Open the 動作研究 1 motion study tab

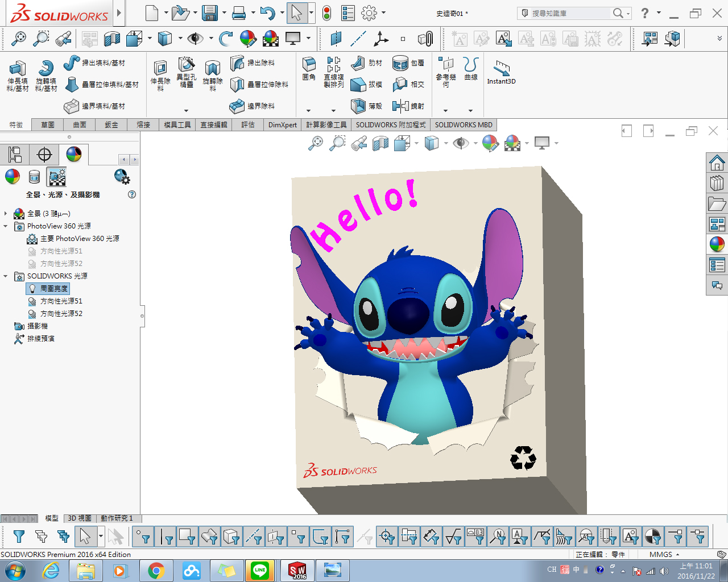point(117,518)
